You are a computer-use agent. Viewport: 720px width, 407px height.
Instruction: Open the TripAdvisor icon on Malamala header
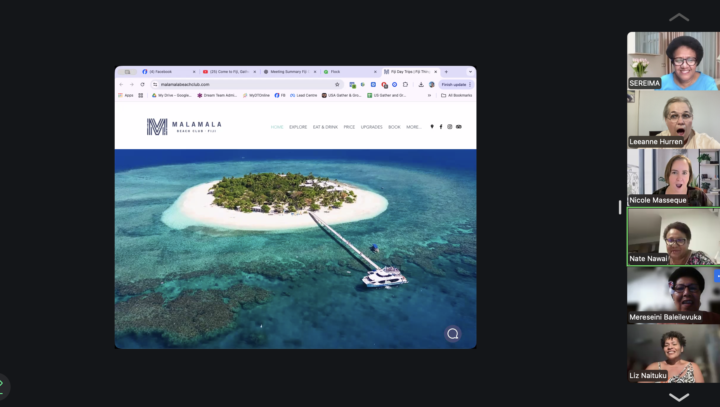459,127
